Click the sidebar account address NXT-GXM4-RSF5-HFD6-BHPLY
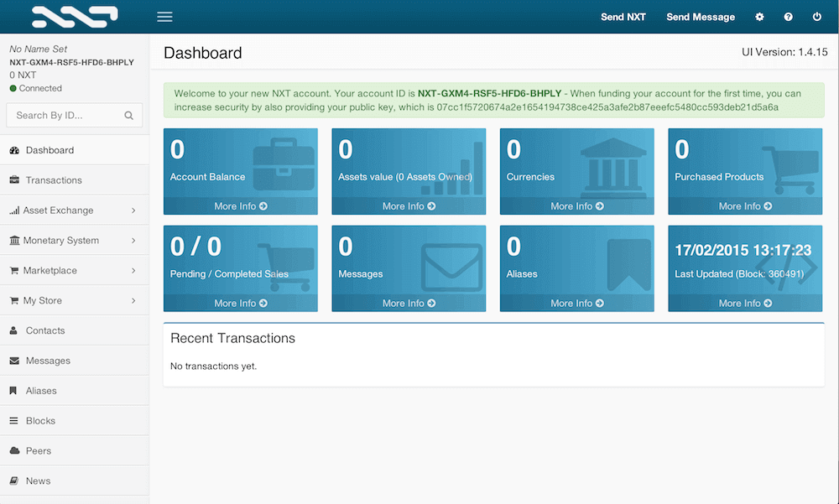Image resolution: width=839 pixels, height=504 pixels. tap(71, 62)
